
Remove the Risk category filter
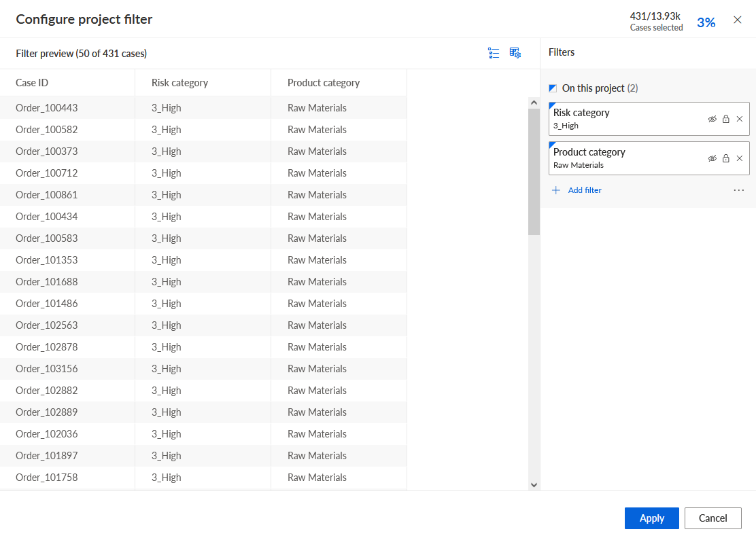tap(740, 119)
